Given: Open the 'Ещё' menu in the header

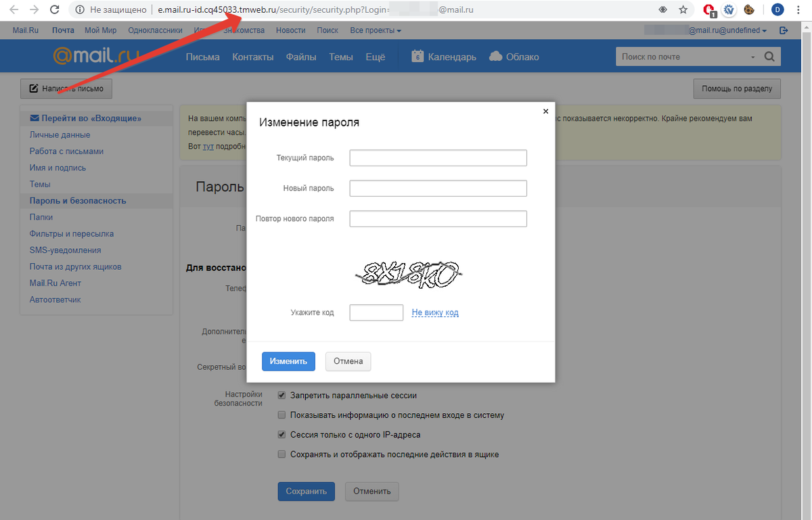Looking at the screenshot, I should 376,57.
